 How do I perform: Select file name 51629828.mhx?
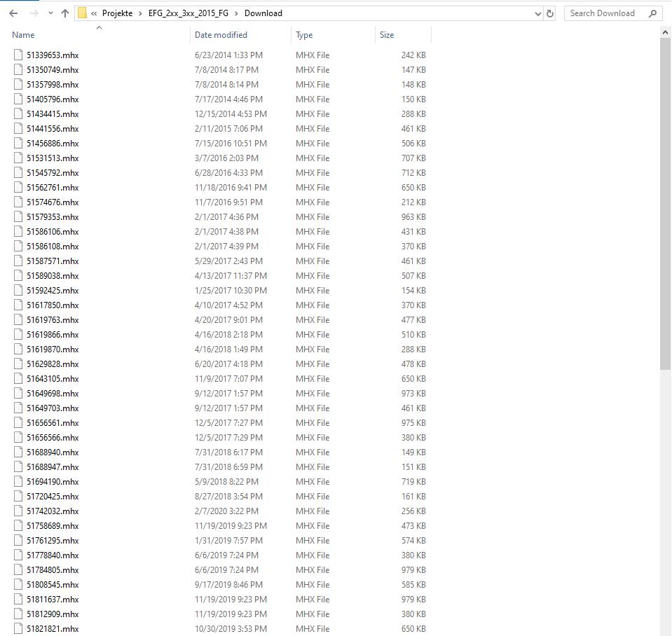pos(53,364)
